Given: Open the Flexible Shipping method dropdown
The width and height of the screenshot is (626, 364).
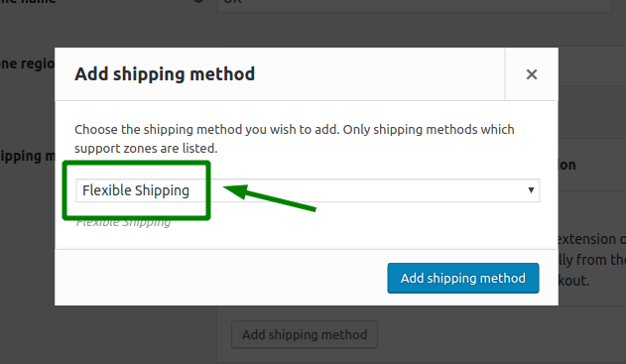Looking at the screenshot, I should point(308,190).
